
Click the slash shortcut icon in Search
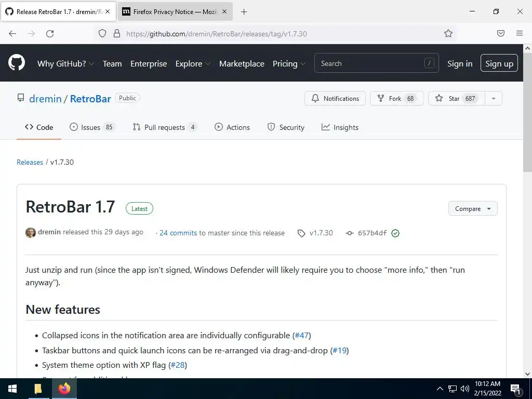tap(429, 63)
